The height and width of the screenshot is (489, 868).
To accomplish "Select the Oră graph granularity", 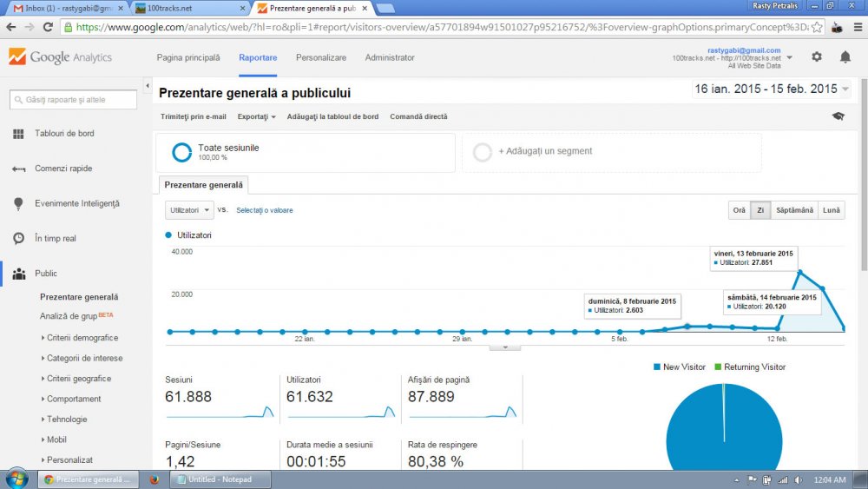I will coord(739,210).
